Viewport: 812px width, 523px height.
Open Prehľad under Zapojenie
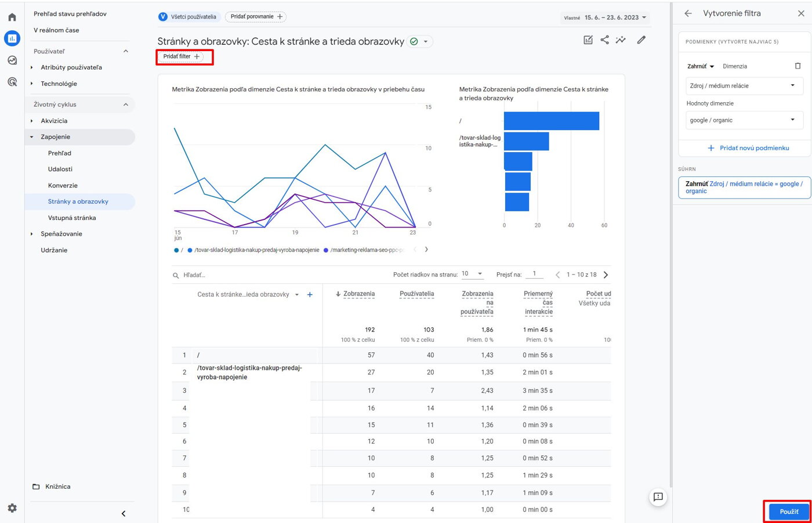[60, 153]
